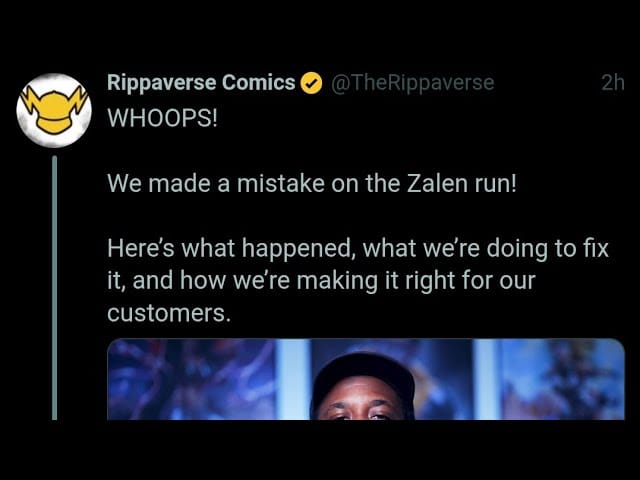The height and width of the screenshot is (480, 640).
Task: Click the gold verified checkmark badge
Action: 311,83
